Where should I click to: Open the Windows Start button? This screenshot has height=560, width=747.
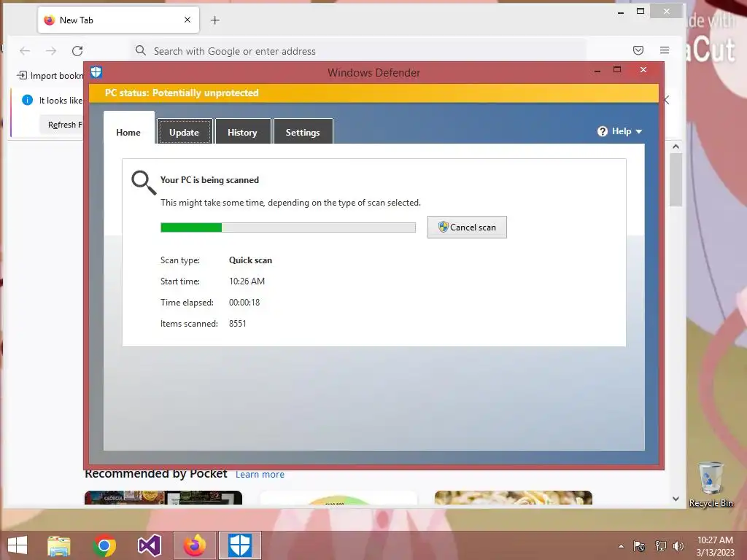click(x=18, y=545)
